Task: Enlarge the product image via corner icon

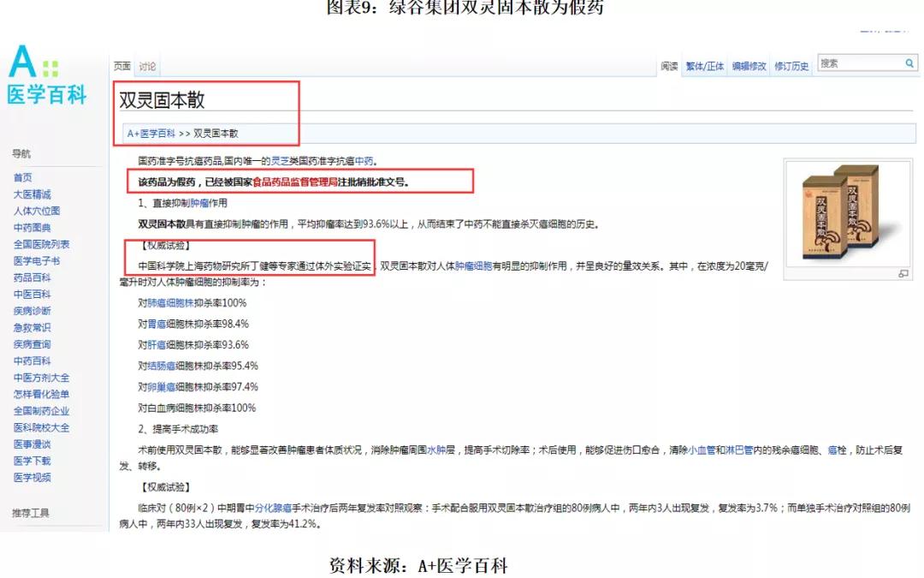Action: [x=903, y=274]
